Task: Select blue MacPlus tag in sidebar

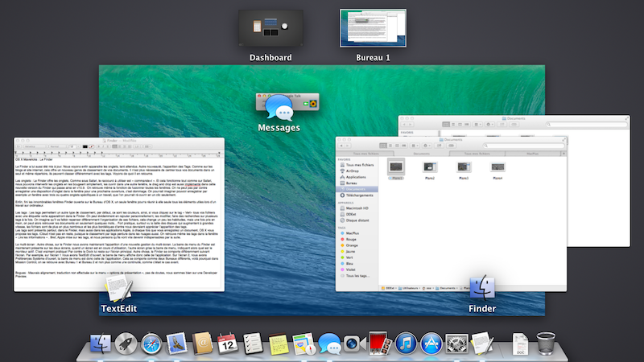Action: (352, 233)
